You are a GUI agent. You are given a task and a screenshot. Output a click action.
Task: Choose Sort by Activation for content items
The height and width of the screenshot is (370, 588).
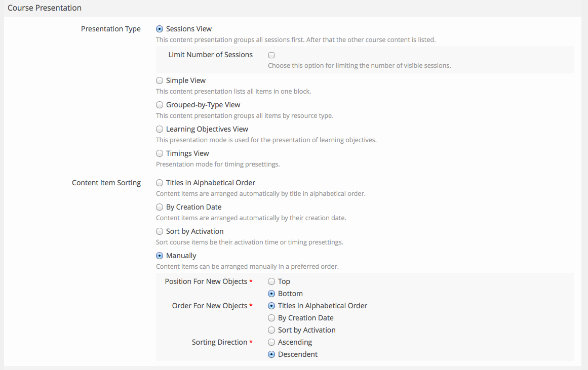[x=160, y=231]
